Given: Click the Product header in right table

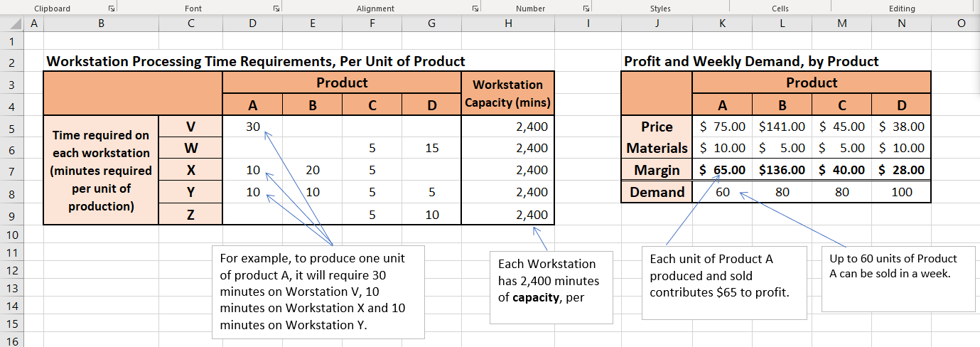Looking at the screenshot, I should coord(812,82).
